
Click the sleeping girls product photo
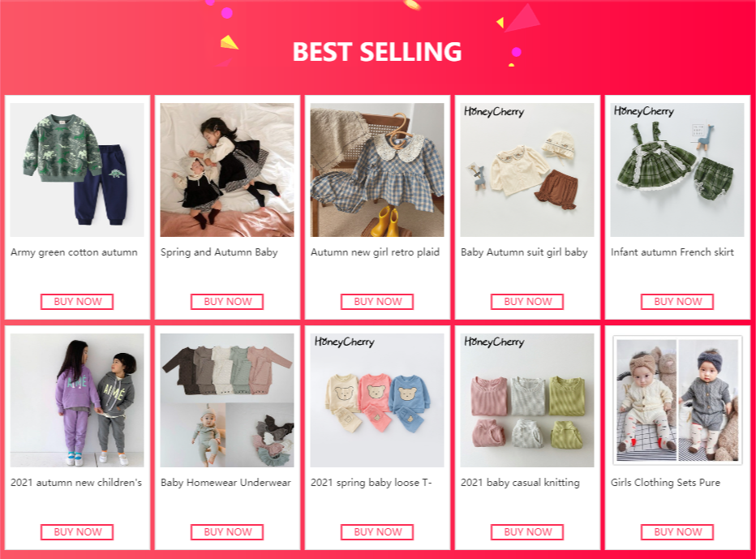(227, 170)
